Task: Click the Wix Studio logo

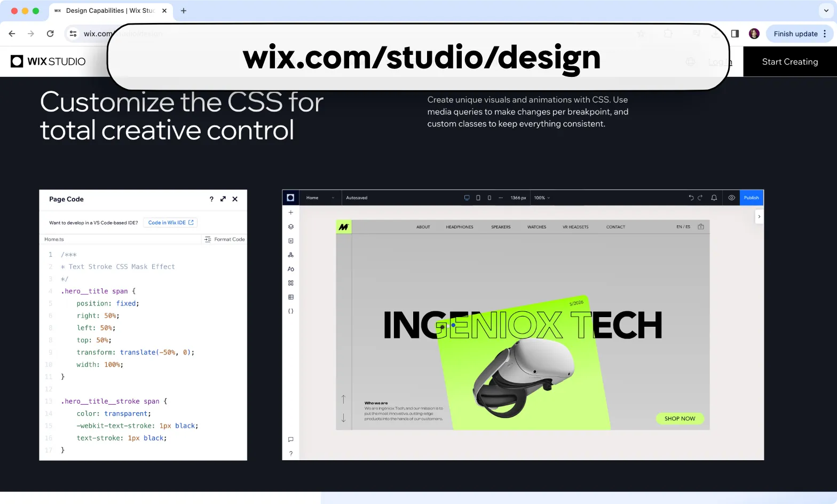Action: [48, 61]
